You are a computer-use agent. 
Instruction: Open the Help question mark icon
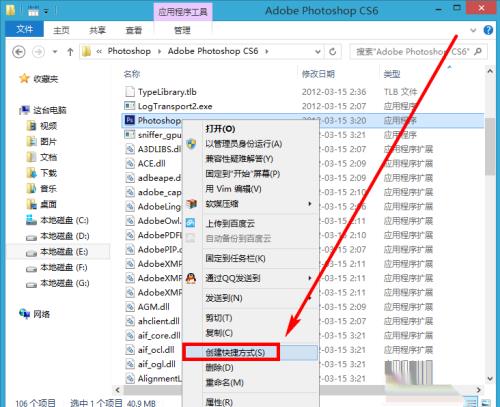(488, 30)
